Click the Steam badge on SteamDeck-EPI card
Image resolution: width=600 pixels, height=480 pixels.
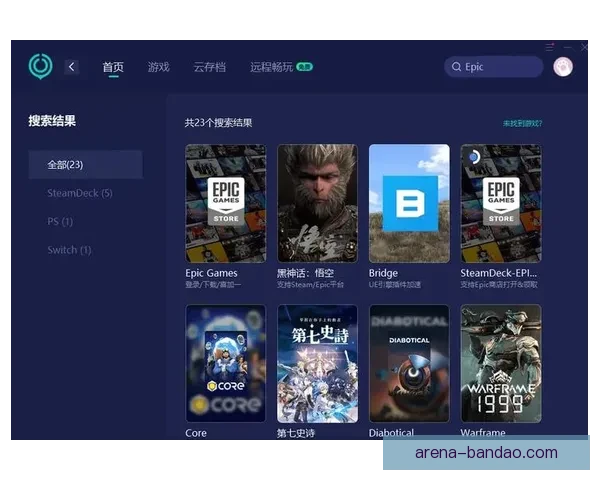click(x=474, y=157)
